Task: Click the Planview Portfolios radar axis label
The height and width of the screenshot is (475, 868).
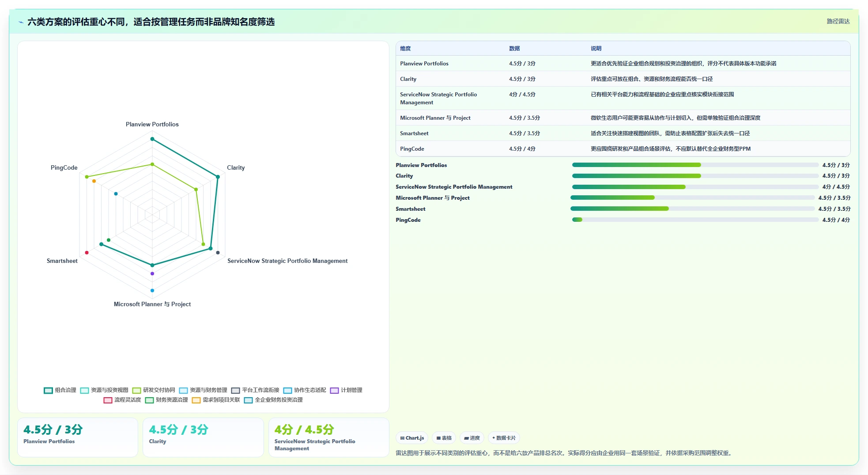Action: point(152,125)
